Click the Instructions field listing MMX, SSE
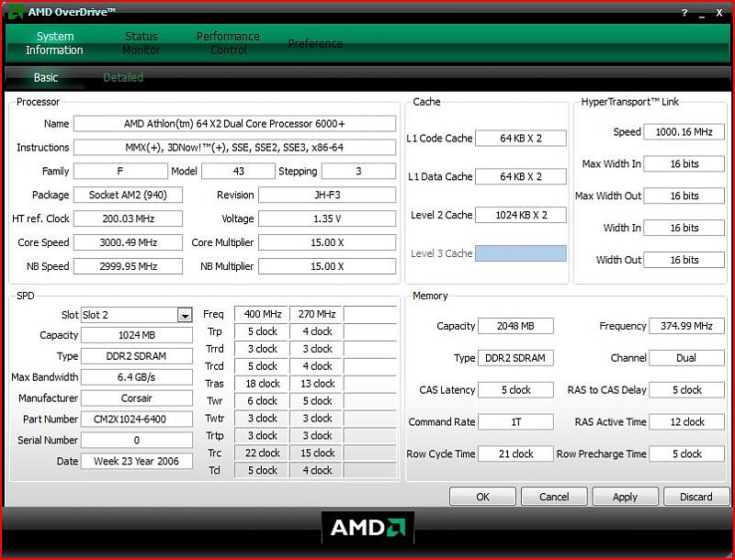This screenshot has height=560, width=735. point(235,148)
